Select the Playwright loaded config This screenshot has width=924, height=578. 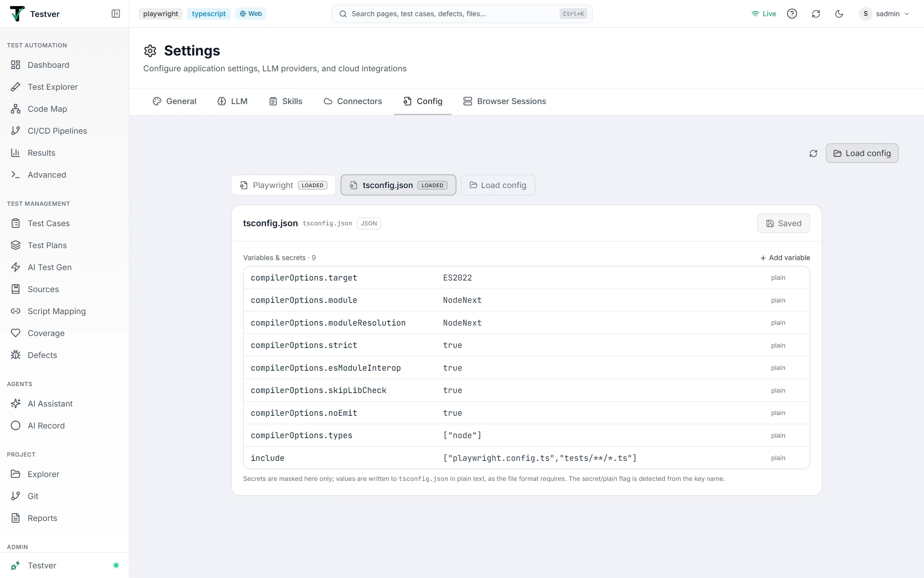283,185
